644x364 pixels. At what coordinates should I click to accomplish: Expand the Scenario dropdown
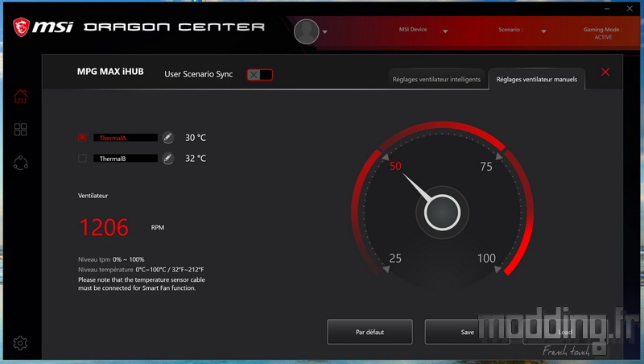[x=544, y=31]
